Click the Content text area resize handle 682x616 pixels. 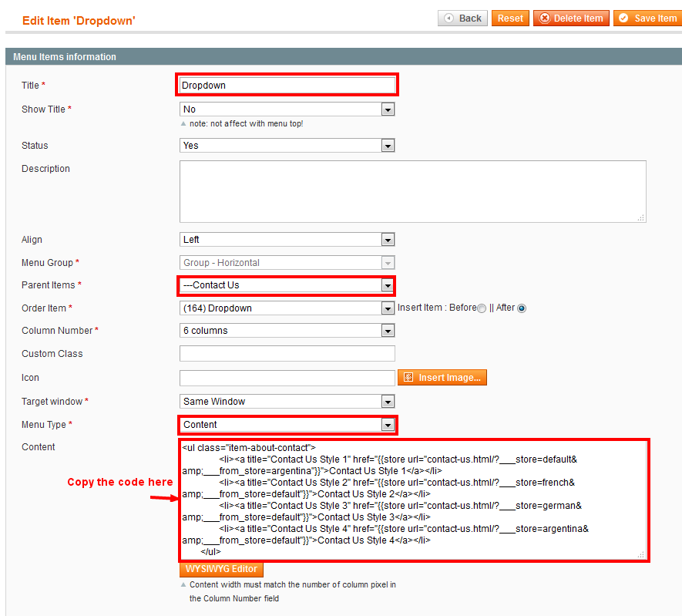pos(641,554)
